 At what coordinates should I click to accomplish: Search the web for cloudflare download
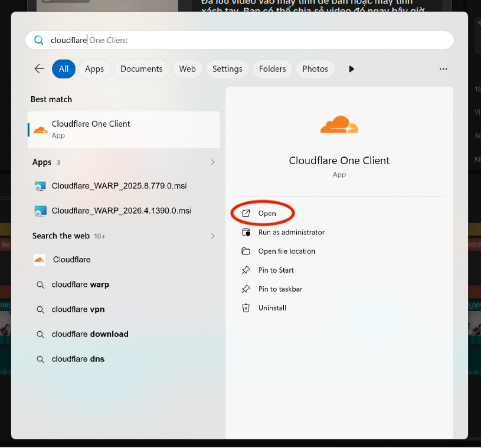click(123, 334)
